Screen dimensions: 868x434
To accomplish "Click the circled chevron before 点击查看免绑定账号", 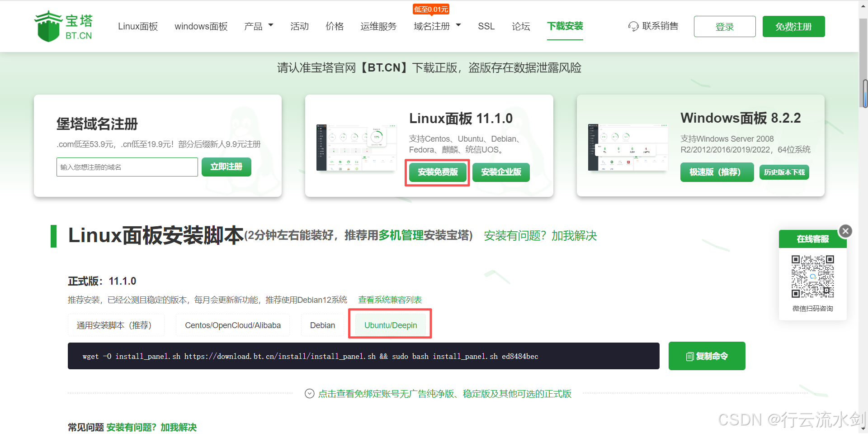I will tap(310, 394).
